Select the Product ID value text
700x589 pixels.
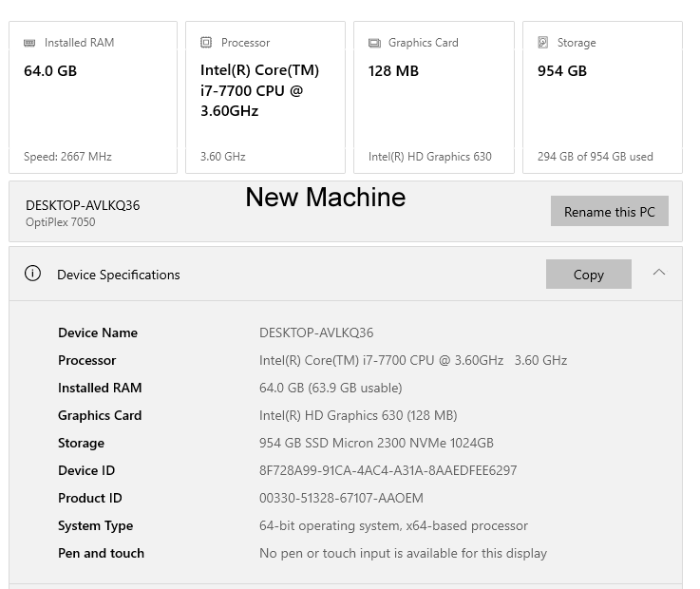[x=341, y=498]
